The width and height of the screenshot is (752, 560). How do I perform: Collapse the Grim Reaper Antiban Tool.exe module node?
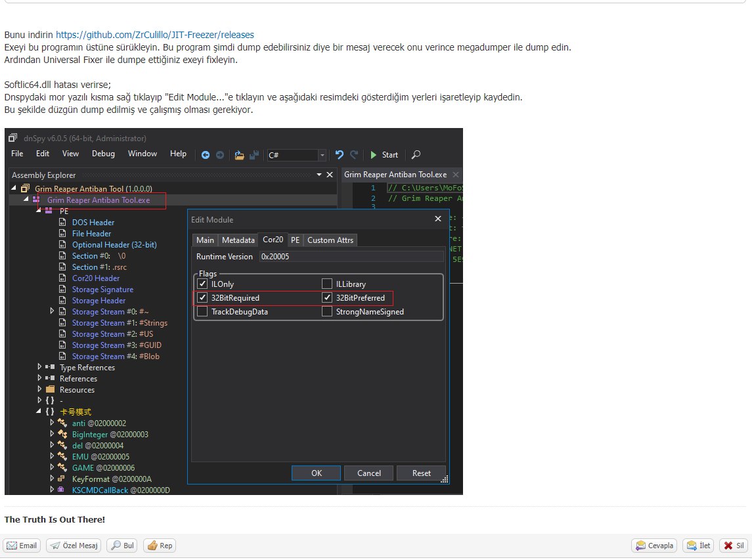(x=26, y=199)
